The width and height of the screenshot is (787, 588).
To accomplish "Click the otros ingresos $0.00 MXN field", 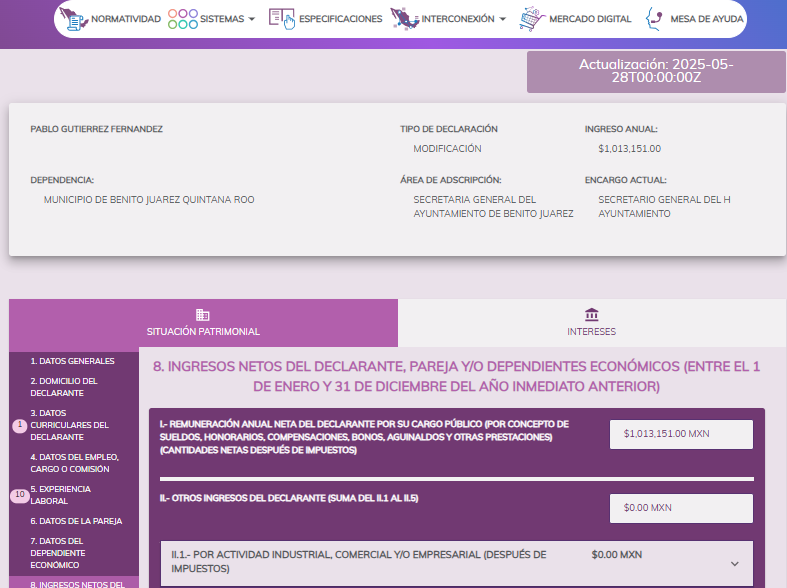I will [x=681, y=508].
